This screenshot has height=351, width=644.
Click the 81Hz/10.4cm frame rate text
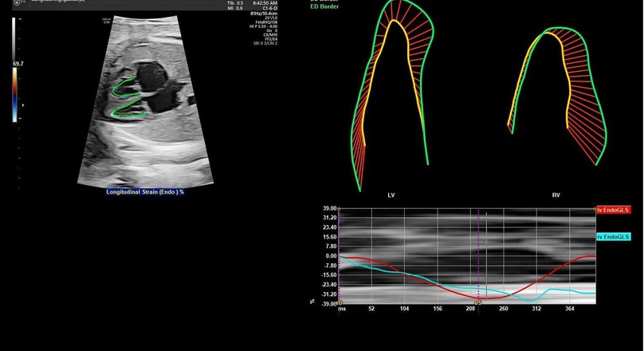tap(264, 14)
